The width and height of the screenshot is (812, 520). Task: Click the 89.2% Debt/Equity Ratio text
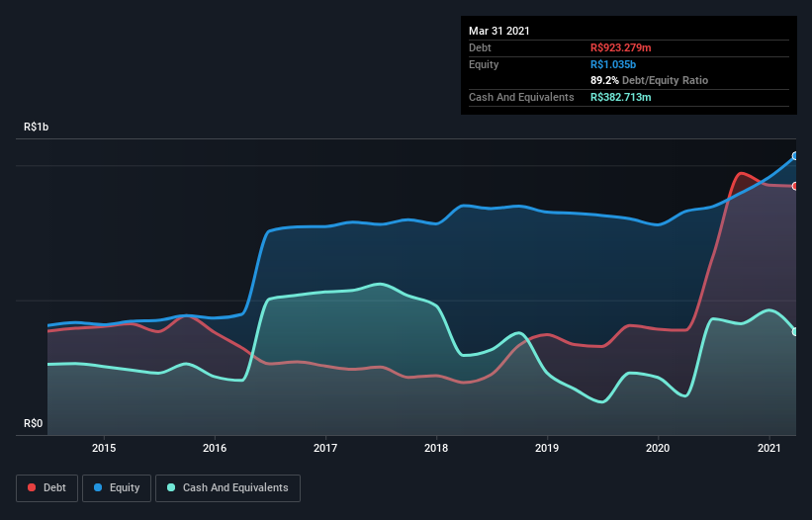coord(650,80)
